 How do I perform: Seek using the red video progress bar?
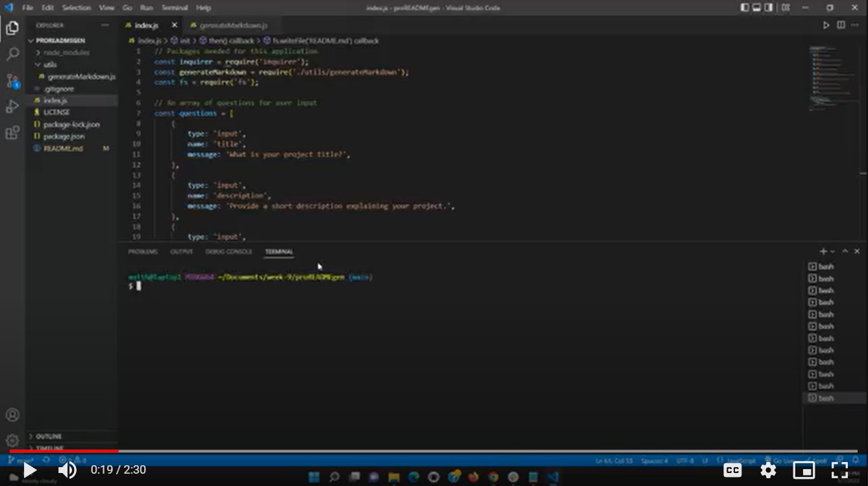(64, 451)
